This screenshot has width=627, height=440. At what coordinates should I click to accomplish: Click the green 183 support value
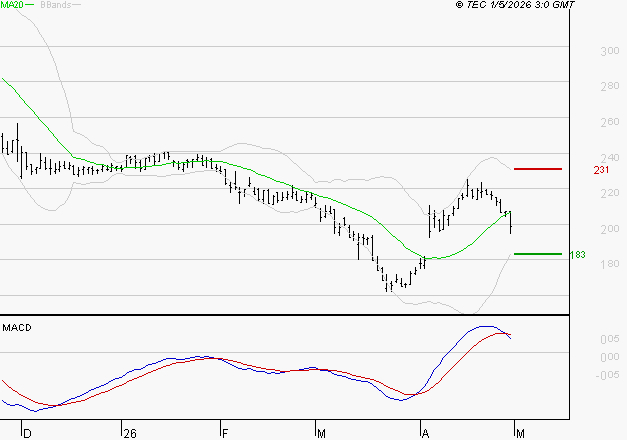pyautogui.click(x=577, y=254)
